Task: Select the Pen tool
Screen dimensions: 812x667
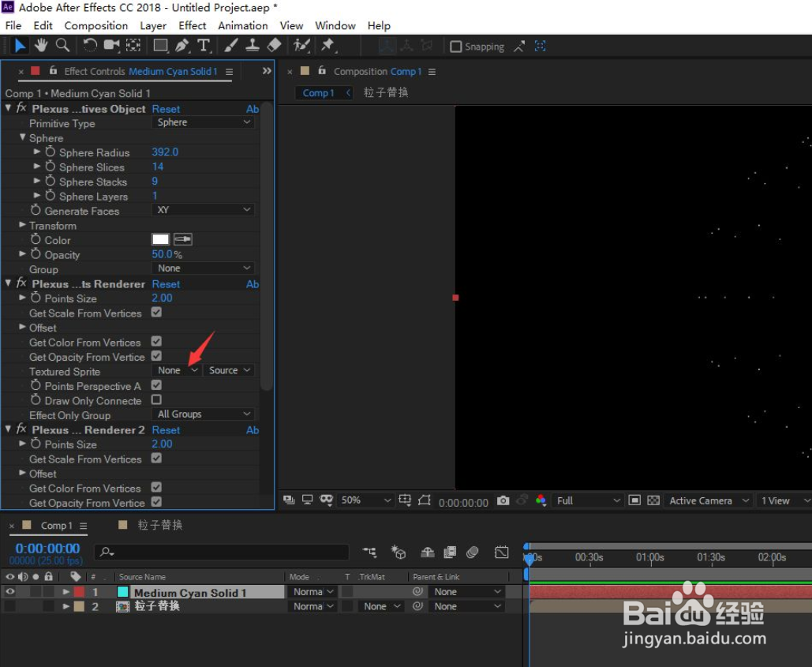Action: tap(181, 46)
